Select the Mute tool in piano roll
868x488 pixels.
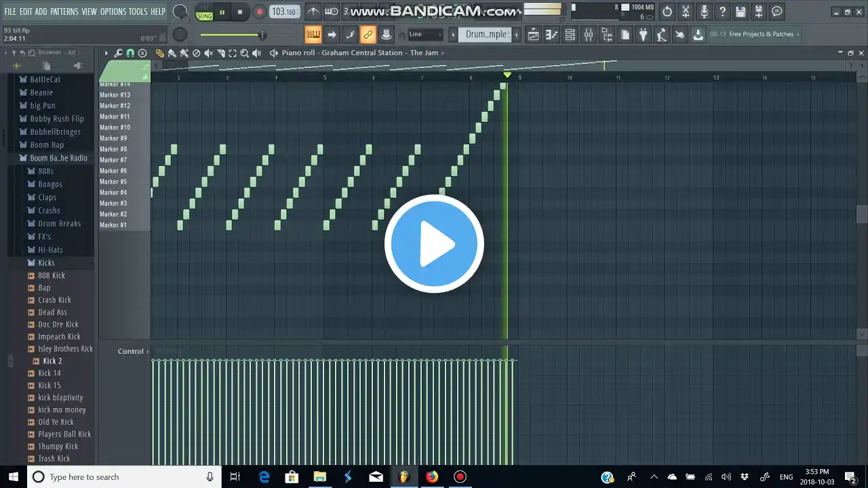coord(209,53)
